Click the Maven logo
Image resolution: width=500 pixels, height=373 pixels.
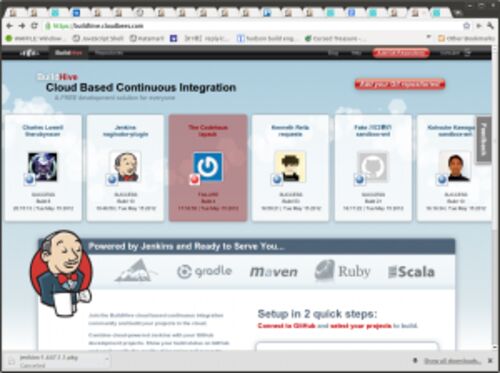(x=274, y=272)
